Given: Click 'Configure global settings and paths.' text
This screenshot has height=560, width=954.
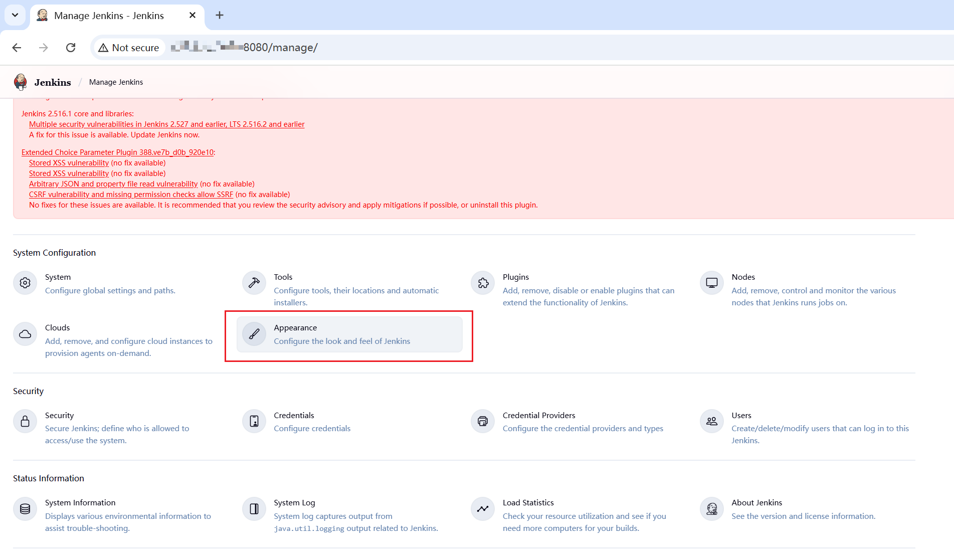Looking at the screenshot, I should [110, 291].
